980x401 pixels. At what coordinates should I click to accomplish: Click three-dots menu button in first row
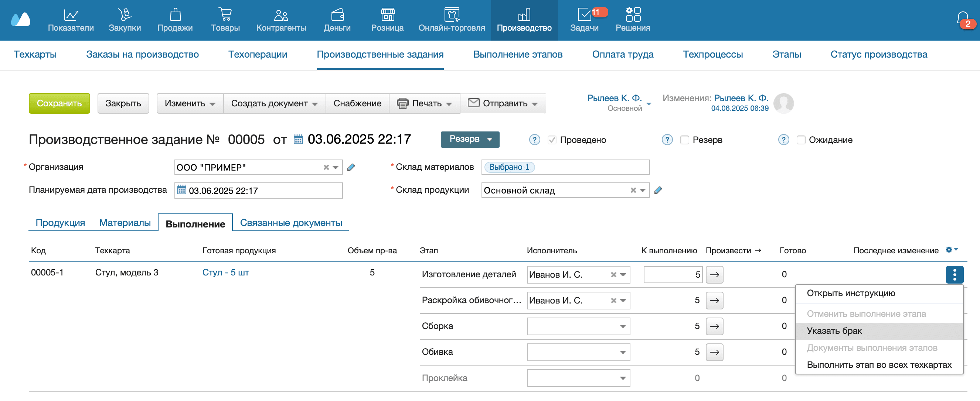click(x=954, y=274)
